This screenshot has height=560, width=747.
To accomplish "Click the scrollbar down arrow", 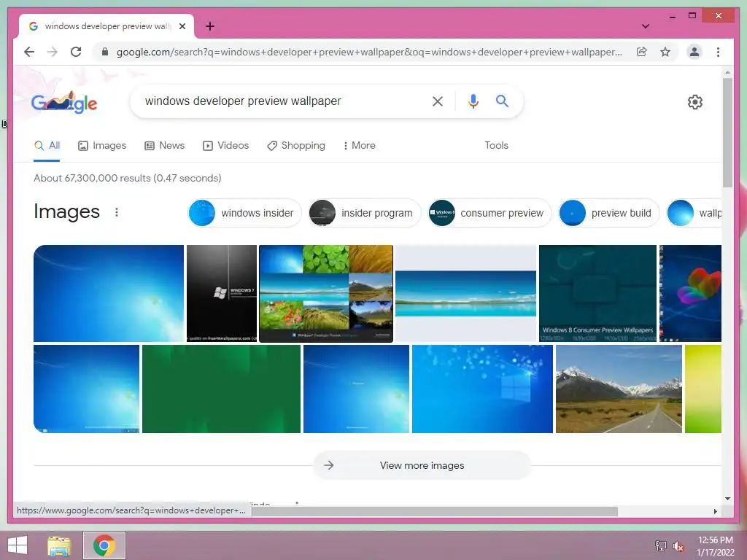I will (x=727, y=499).
